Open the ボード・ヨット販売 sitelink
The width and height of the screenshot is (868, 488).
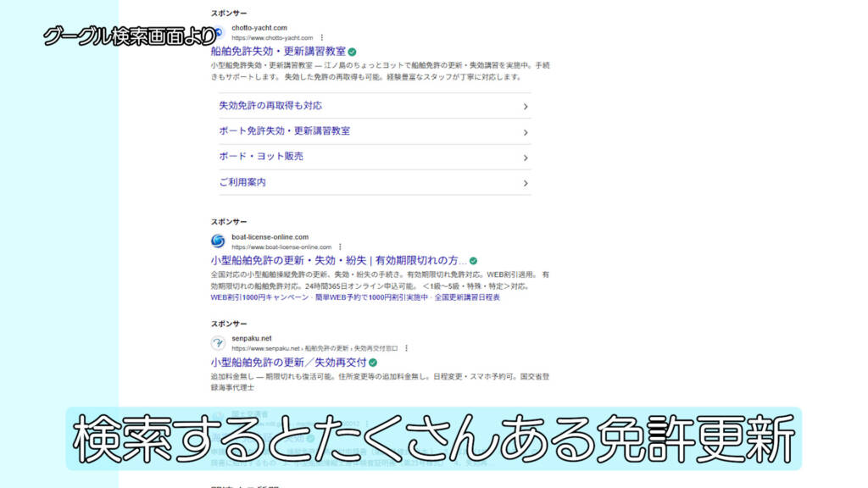[261, 157]
